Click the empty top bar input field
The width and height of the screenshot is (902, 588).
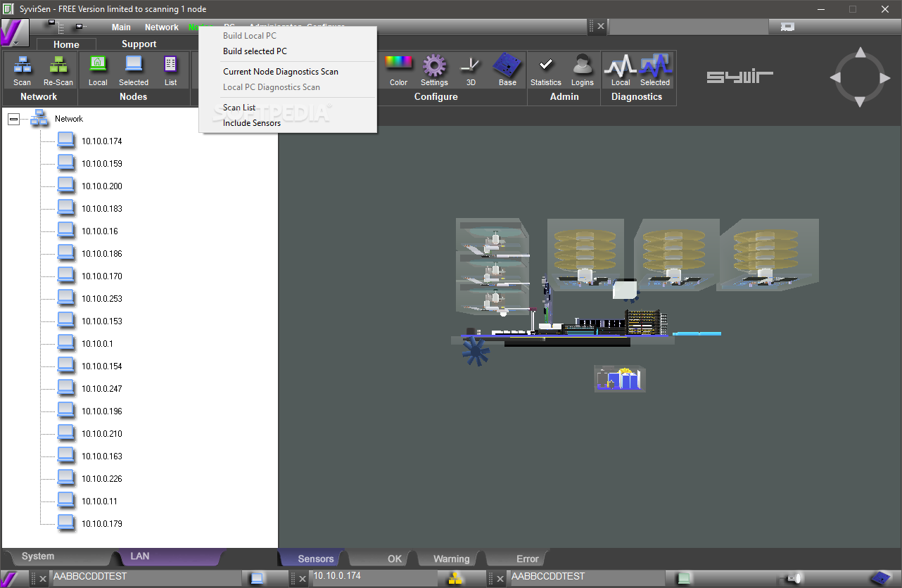tap(688, 27)
